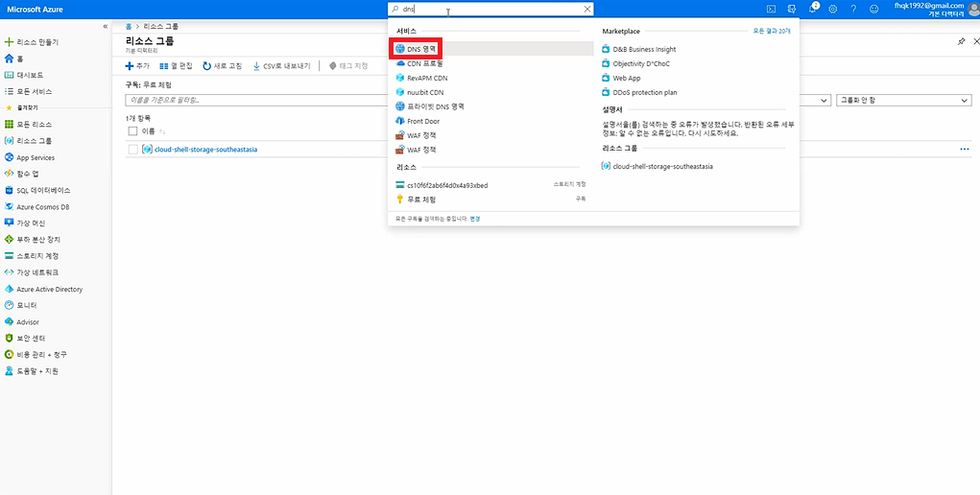The height and width of the screenshot is (495, 980).
Task: Open feedback smiley icon
Action: pyautogui.click(x=874, y=9)
